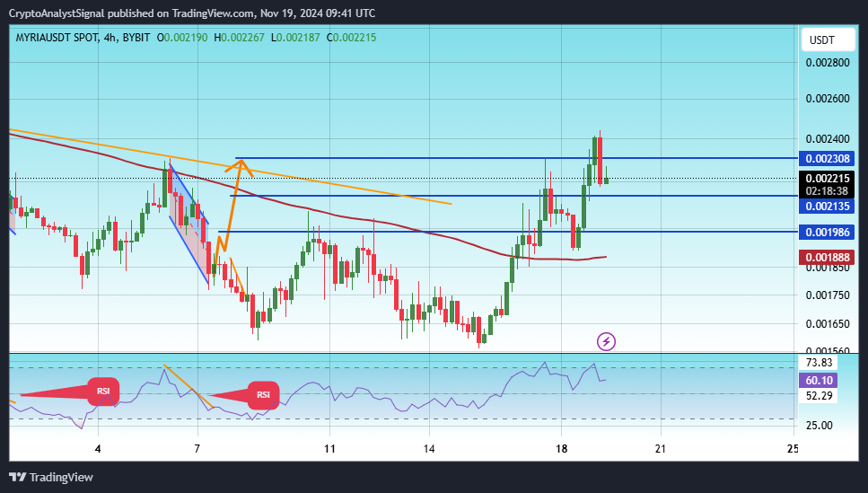The height and width of the screenshot is (493, 868).
Task: Click the Close value C0.002215
Action: (351, 38)
